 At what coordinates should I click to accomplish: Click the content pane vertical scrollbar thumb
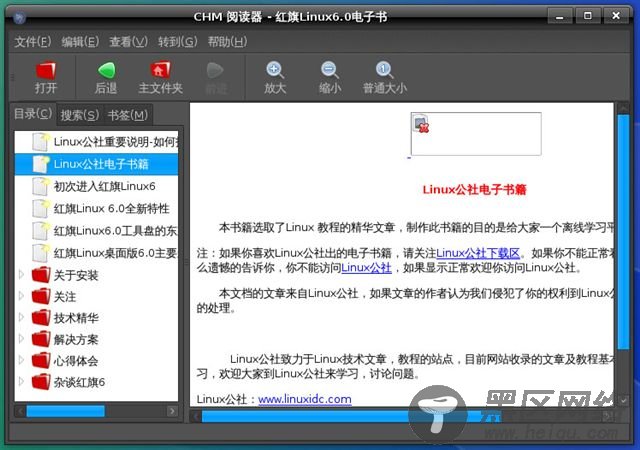pos(623,232)
